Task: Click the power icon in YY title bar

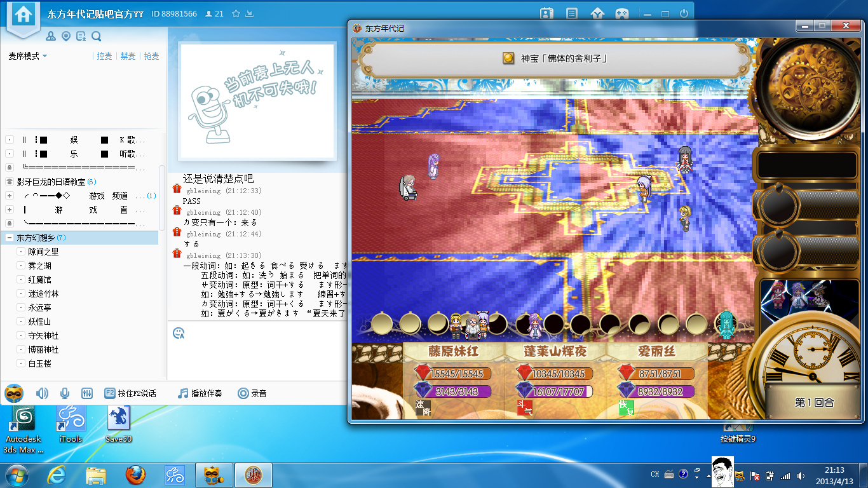Action: (x=684, y=13)
